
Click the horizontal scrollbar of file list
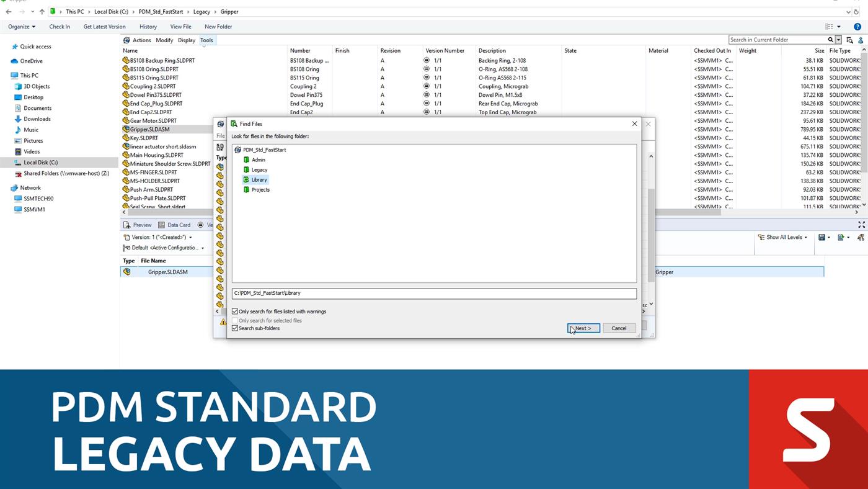click(x=425, y=212)
